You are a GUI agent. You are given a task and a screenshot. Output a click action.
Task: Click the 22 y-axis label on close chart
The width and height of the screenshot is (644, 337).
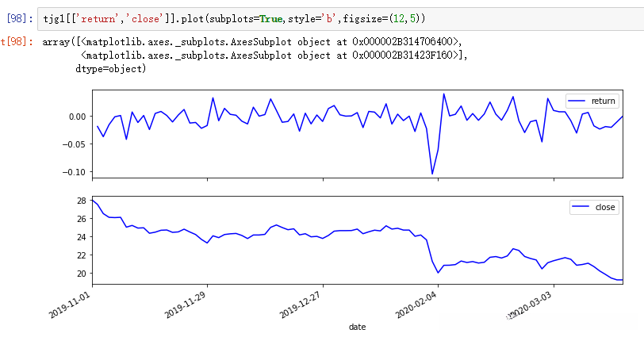coord(82,255)
